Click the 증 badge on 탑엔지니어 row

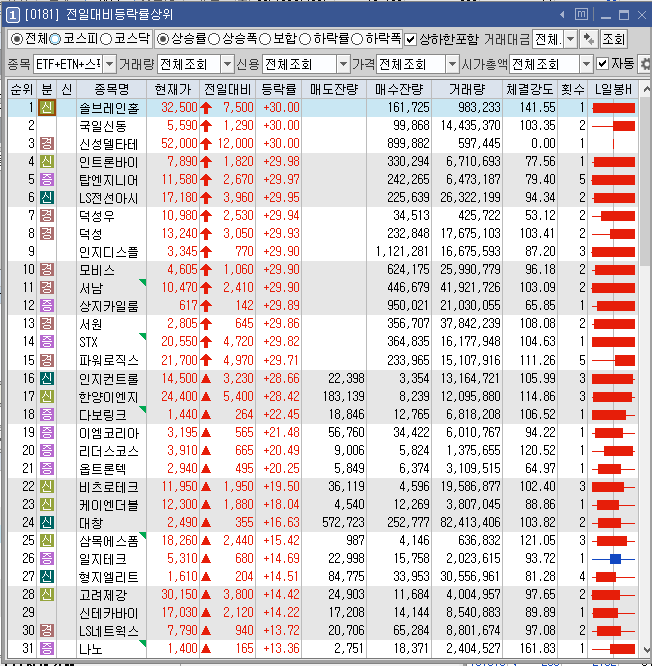[47, 179]
